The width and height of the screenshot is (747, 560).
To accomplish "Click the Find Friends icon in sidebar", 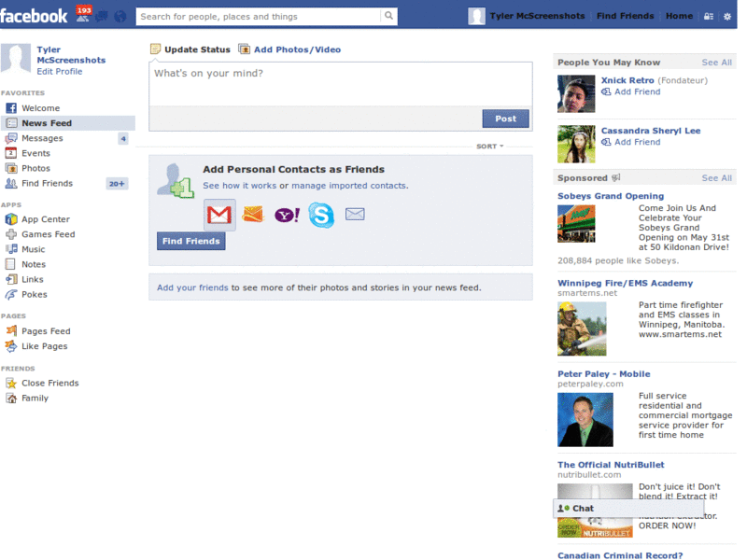I will coord(11,183).
